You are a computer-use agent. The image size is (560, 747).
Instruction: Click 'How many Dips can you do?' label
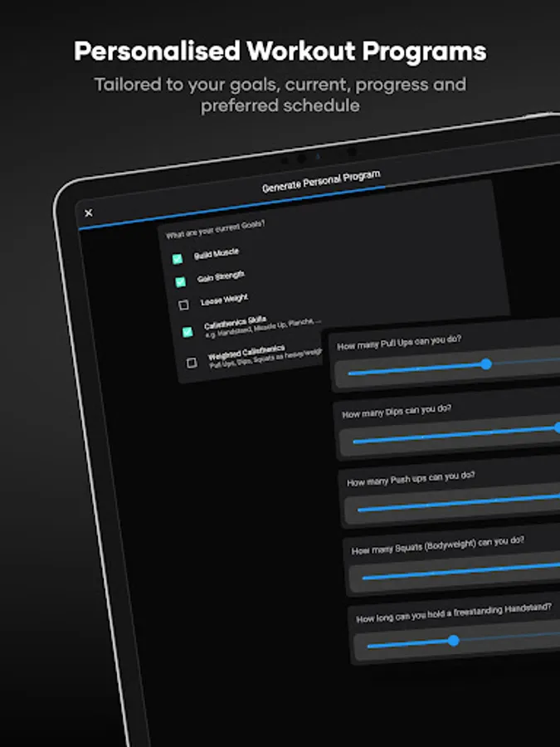[x=397, y=411]
